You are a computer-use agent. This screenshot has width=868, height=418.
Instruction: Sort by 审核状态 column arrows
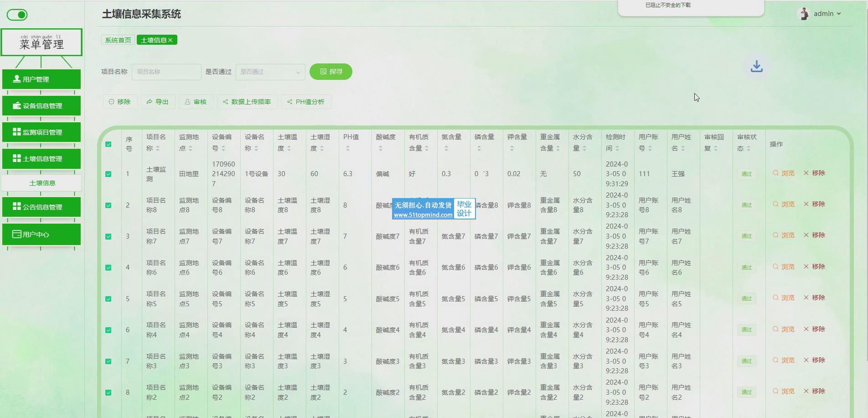tap(749, 149)
